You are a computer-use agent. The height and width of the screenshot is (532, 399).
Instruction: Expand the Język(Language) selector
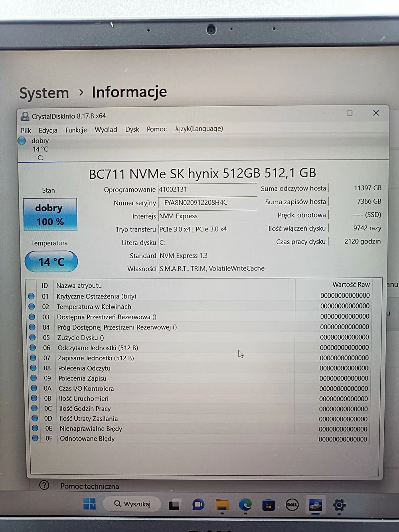pyautogui.click(x=199, y=129)
